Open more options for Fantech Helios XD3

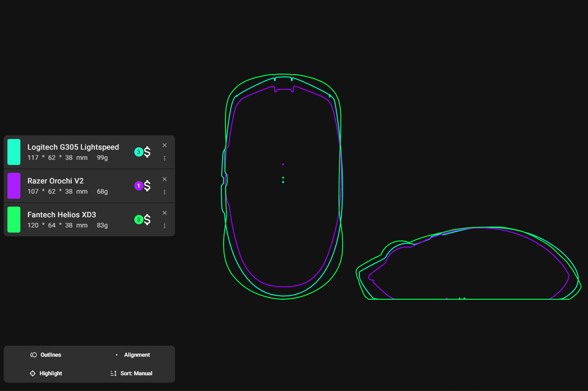point(164,226)
